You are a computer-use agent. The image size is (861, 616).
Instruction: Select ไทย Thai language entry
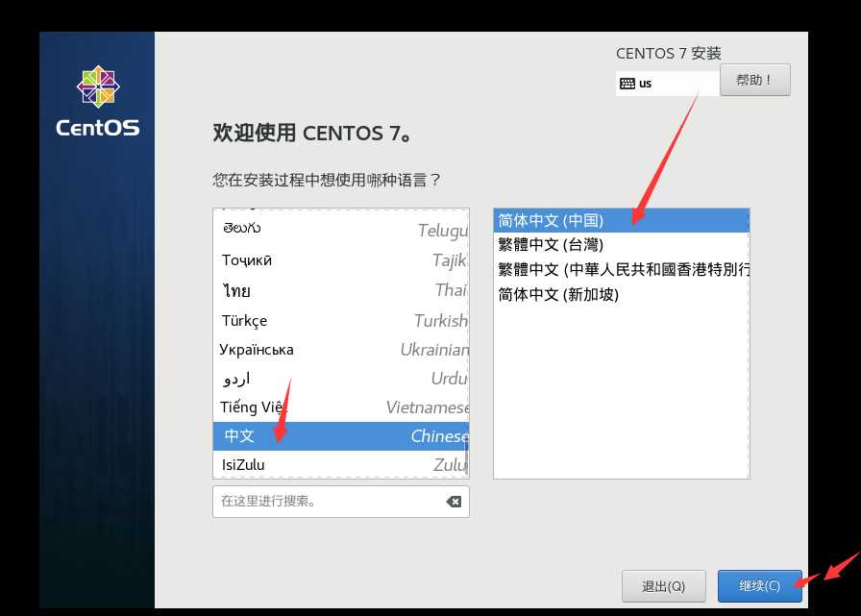288,291
